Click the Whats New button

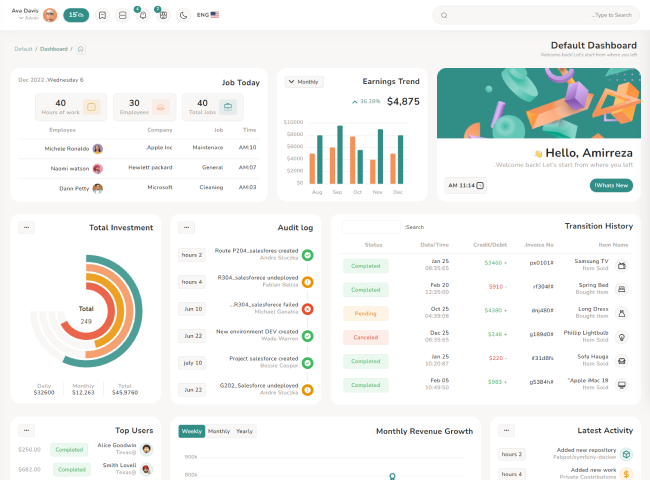pyautogui.click(x=610, y=185)
